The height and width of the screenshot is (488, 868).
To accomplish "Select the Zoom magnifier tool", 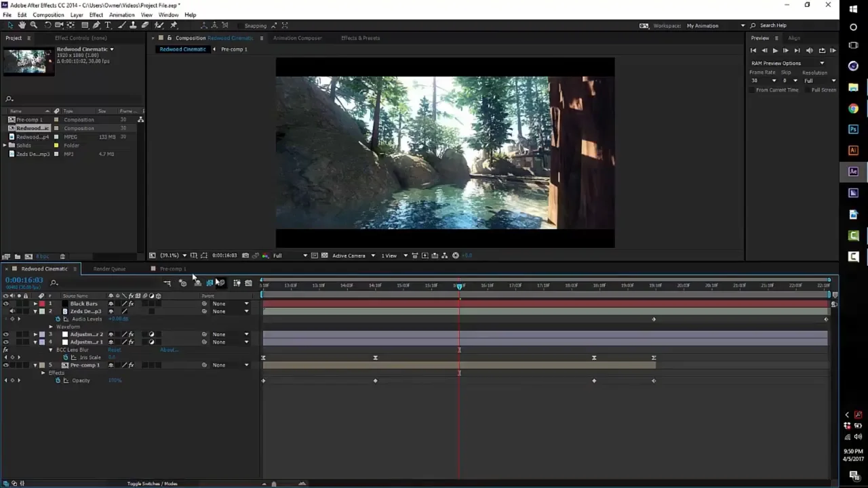I will [x=33, y=25].
